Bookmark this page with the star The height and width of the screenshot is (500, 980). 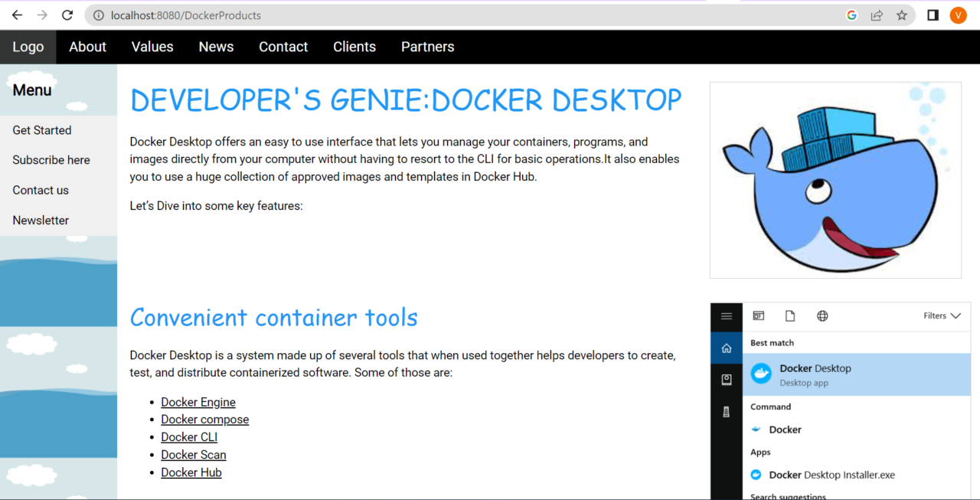[902, 15]
